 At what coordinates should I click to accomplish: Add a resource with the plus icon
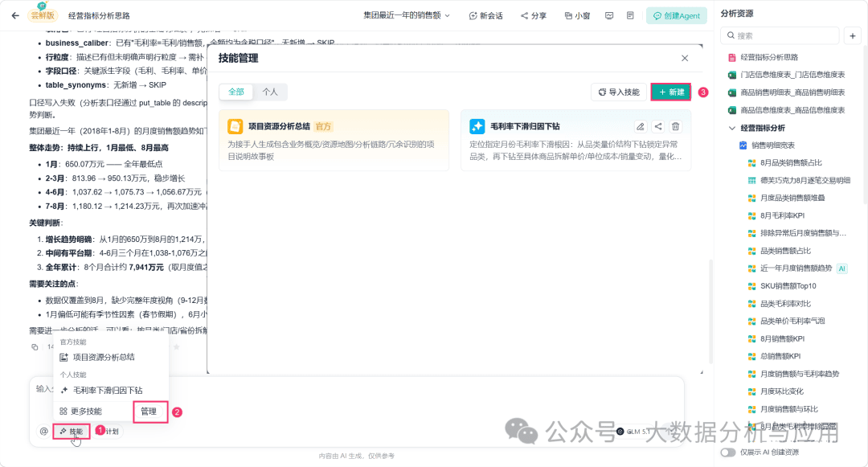(x=853, y=36)
